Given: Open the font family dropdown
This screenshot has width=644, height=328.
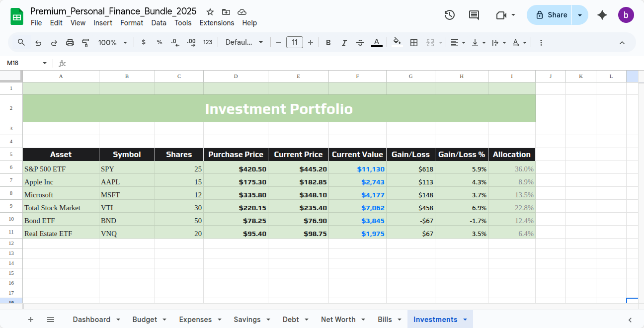Looking at the screenshot, I should 244,42.
